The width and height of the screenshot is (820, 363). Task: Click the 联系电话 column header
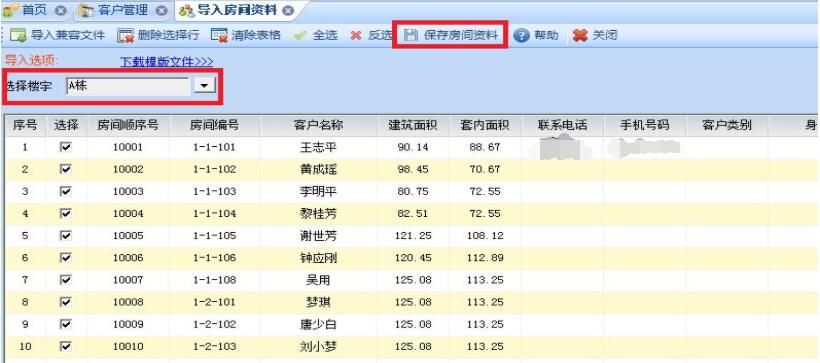pos(563,126)
